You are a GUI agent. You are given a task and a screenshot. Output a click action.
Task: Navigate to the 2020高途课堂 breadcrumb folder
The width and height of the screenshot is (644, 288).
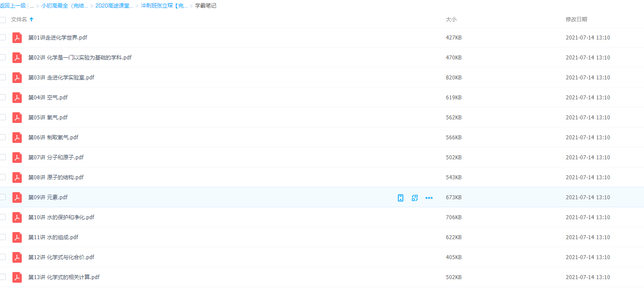tap(114, 6)
